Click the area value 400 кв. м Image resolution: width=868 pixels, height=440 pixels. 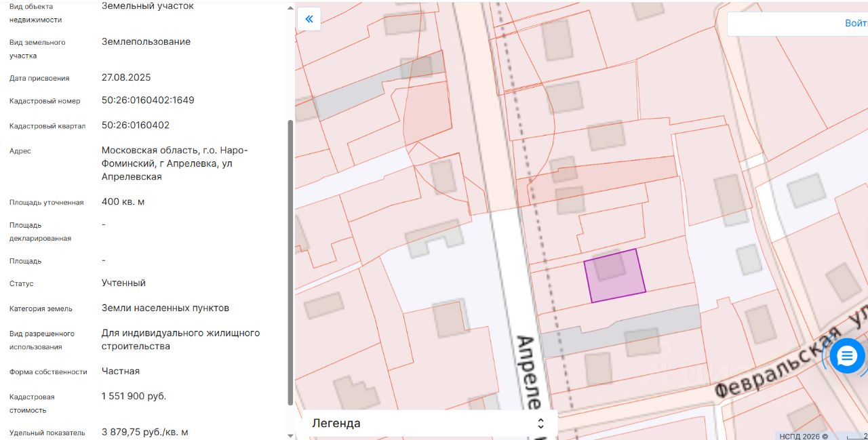(123, 202)
